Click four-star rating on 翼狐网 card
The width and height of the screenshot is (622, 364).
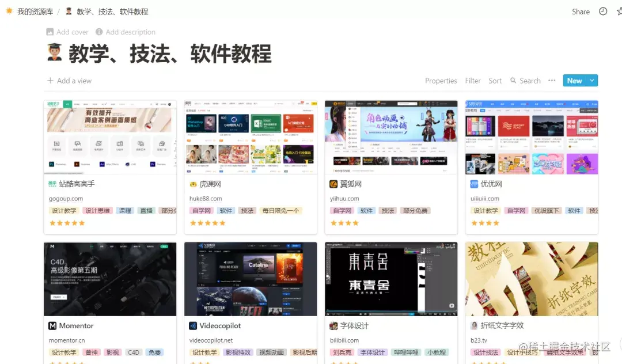[344, 223]
